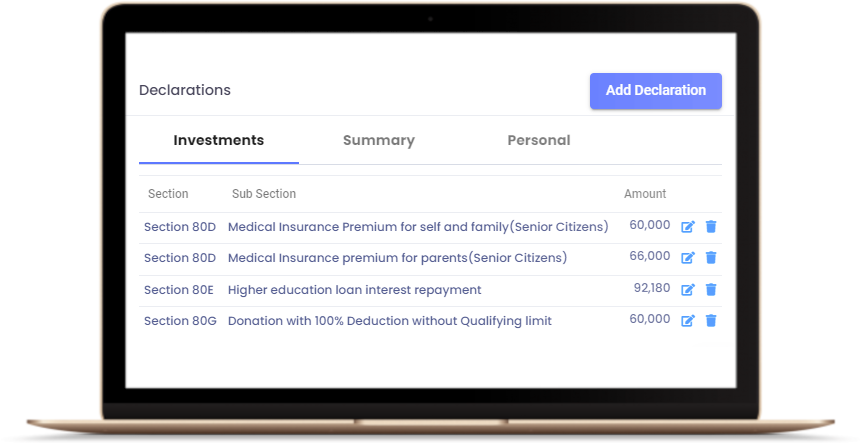The image size is (860, 443).
Task: Click the Section 80G label
Action: coord(180,321)
